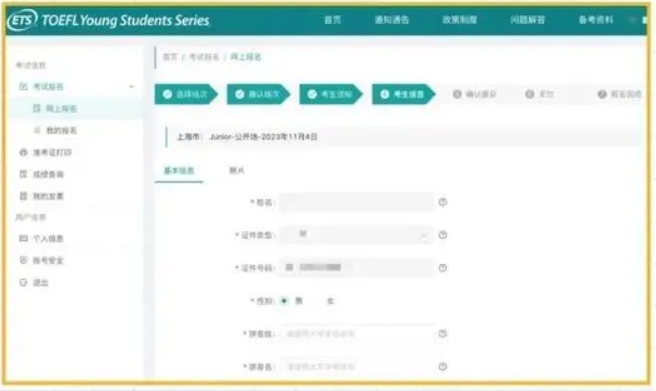The height and width of the screenshot is (391, 656).
Task: Click 首页 in the breadcrumb
Action: [x=170, y=57]
